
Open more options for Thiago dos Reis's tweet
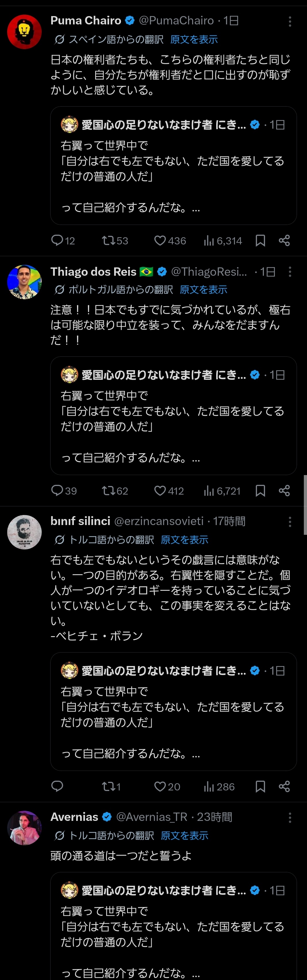point(290,272)
